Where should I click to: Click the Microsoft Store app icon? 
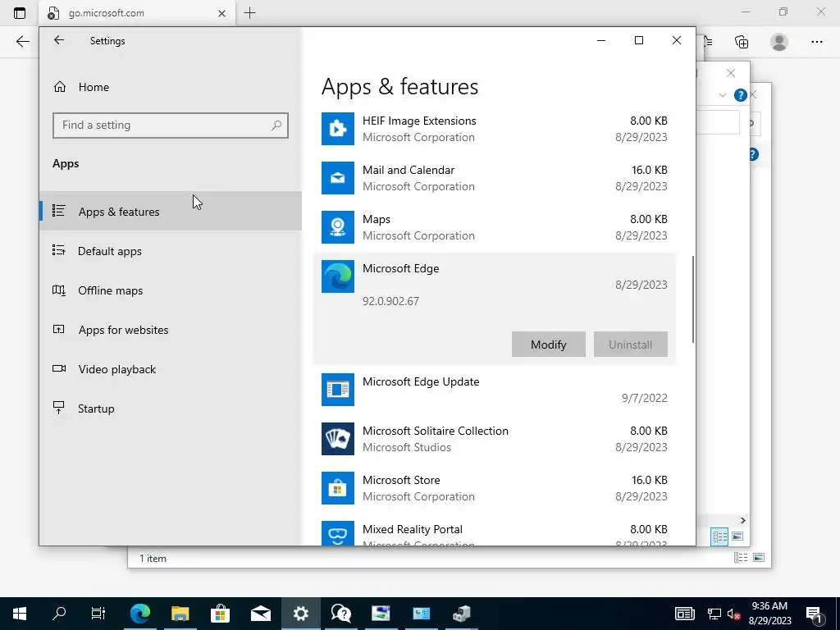[x=337, y=488]
